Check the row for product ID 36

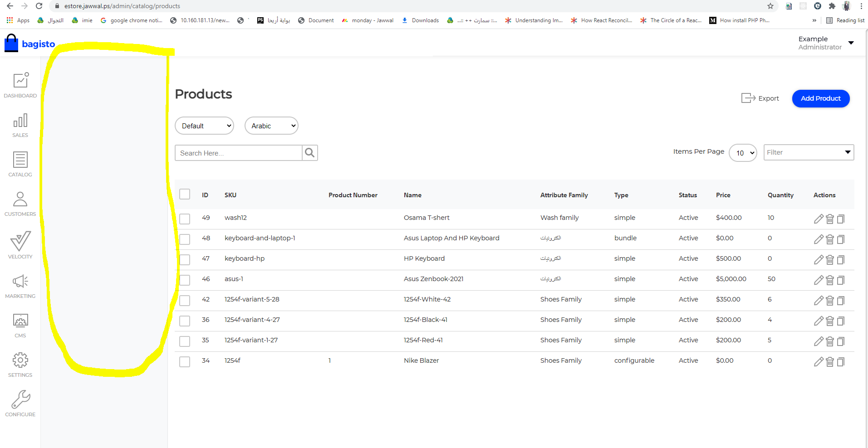185,321
